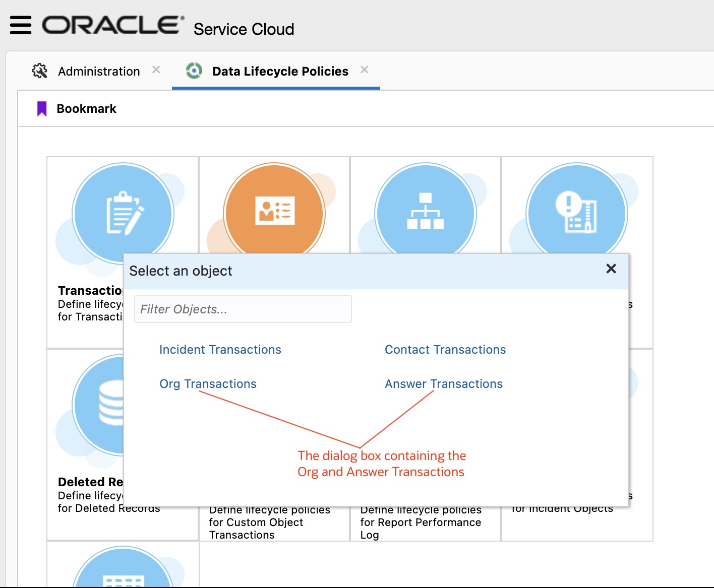Click 'for Report Performance Log' description
This screenshot has width=714, height=588.
pos(421,529)
